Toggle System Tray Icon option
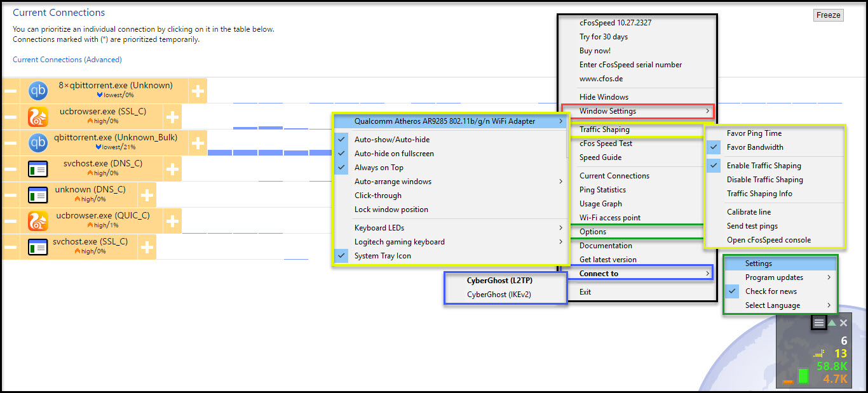The width and height of the screenshot is (868, 393). pyautogui.click(x=450, y=256)
